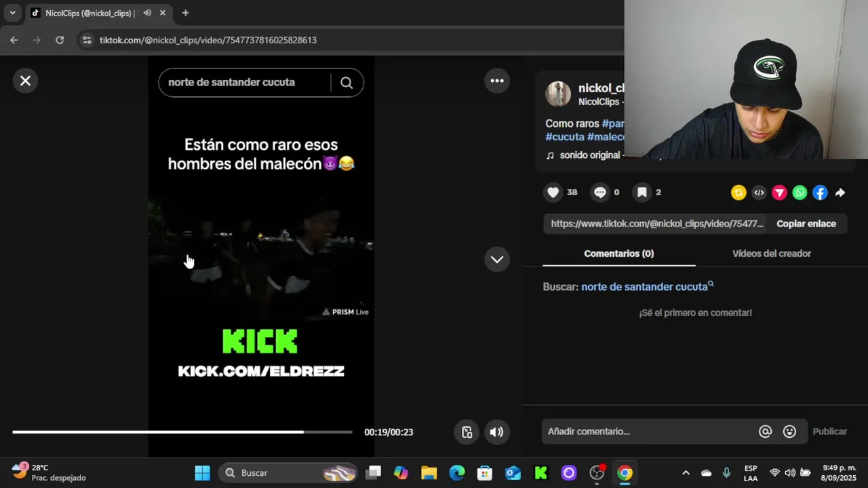868x488 pixels.
Task: Seek along the video progress bar
Action: [182, 432]
